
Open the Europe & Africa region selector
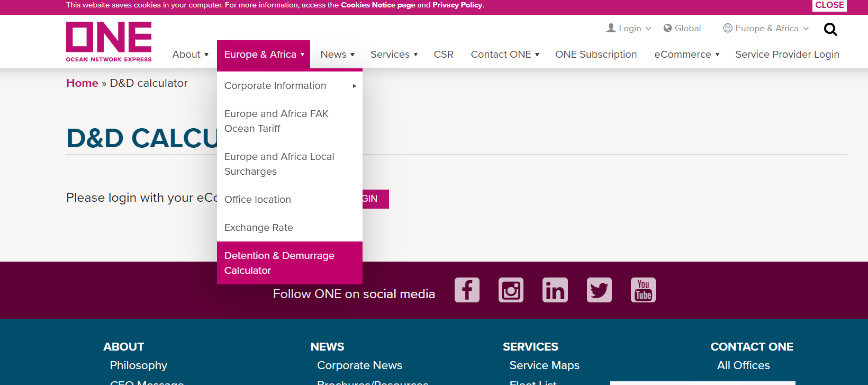(x=766, y=28)
